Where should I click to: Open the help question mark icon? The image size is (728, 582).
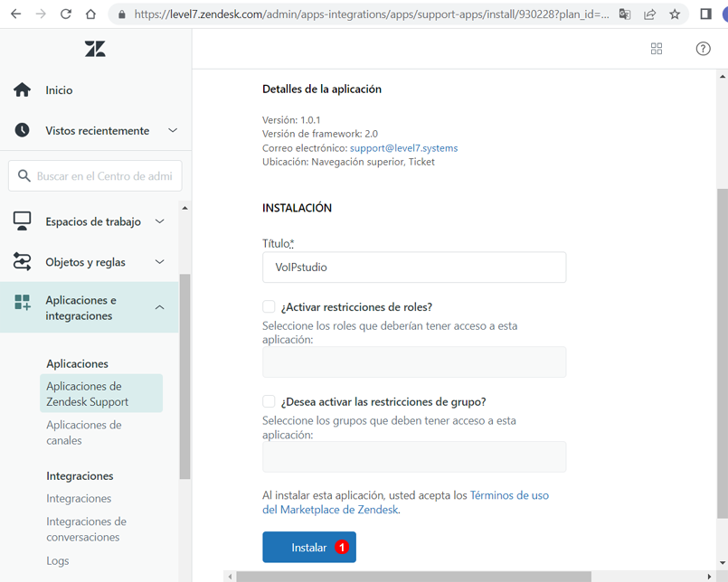pyautogui.click(x=703, y=49)
